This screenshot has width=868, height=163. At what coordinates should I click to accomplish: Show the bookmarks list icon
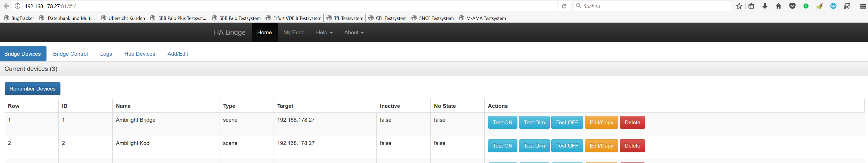[x=751, y=6]
